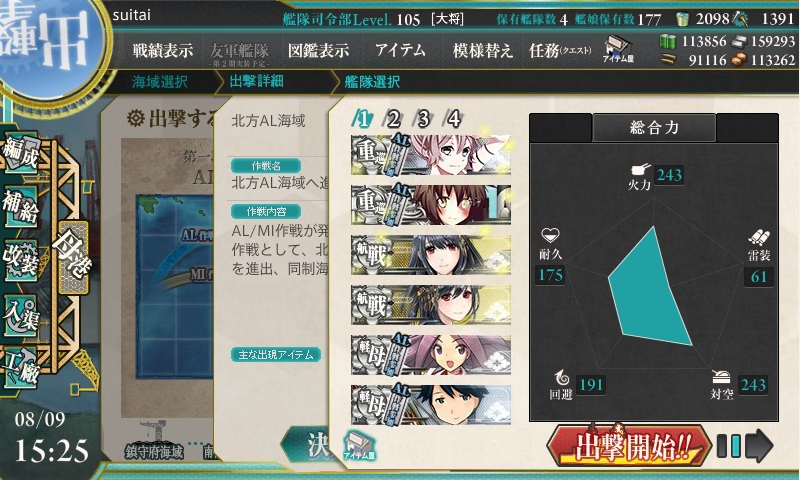This screenshot has height=480, width=800.
Task: Open the 図鑑表示 menu item
Action: click(x=318, y=50)
